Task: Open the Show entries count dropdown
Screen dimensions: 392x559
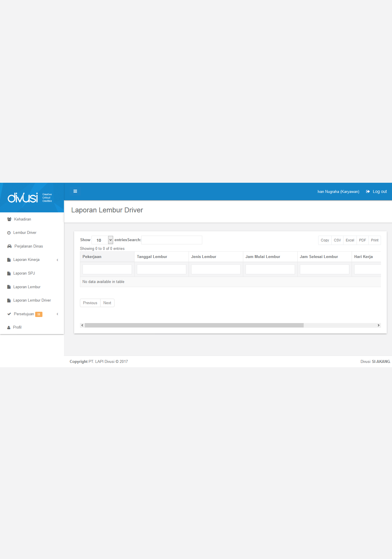Action: pos(102,240)
